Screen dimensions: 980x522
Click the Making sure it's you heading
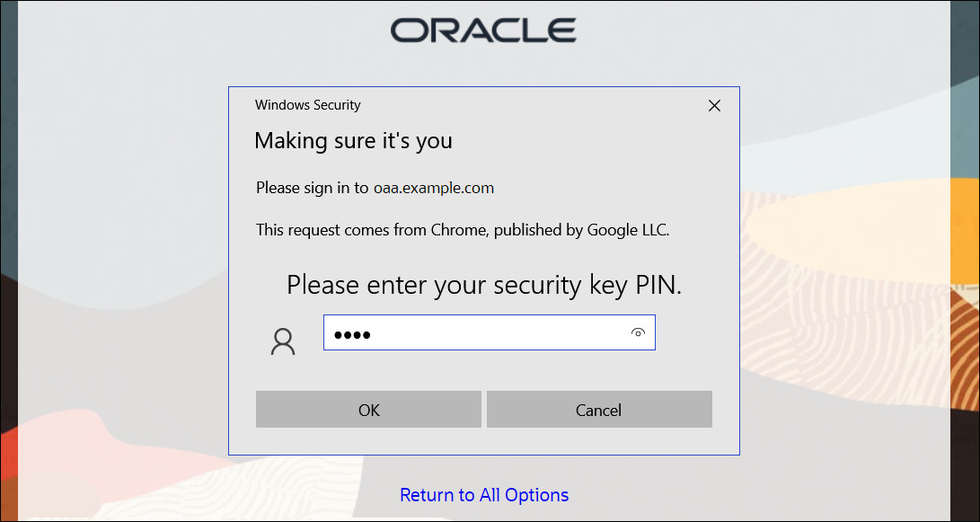pos(353,141)
